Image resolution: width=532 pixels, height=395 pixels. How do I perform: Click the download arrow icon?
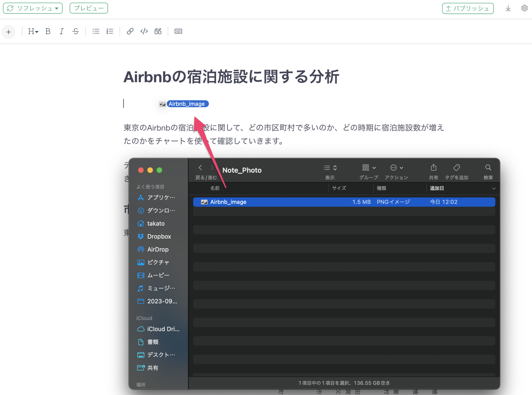tap(508, 8)
